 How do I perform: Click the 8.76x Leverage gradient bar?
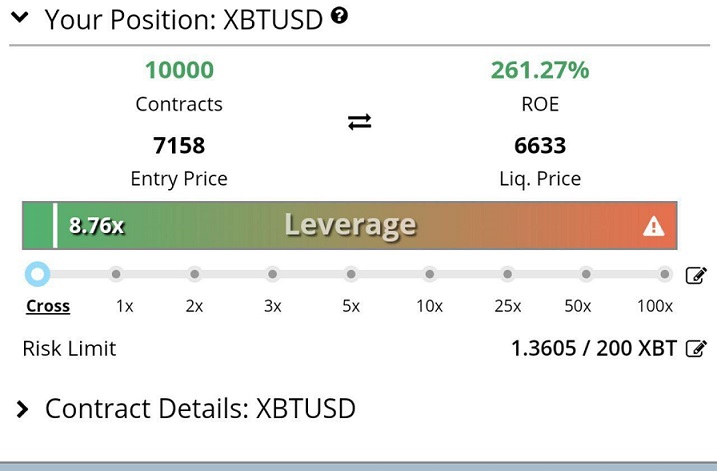(x=349, y=225)
